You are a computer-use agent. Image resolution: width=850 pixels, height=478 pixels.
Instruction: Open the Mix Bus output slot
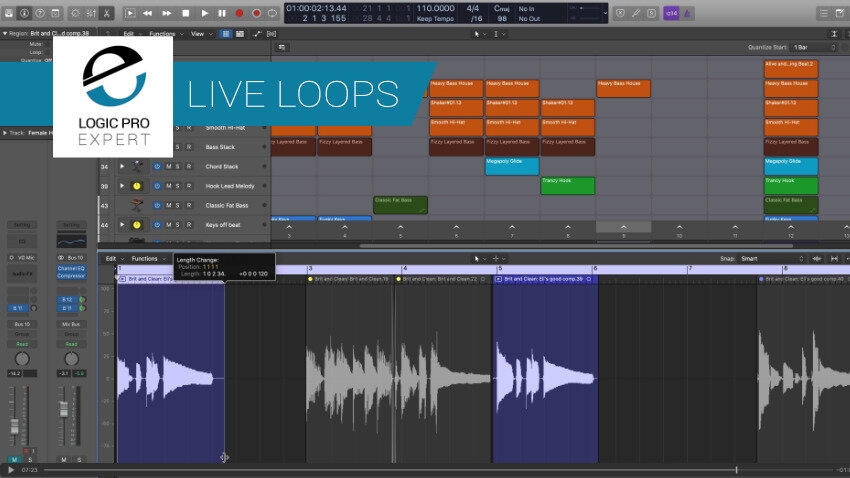pyautogui.click(x=71, y=324)
